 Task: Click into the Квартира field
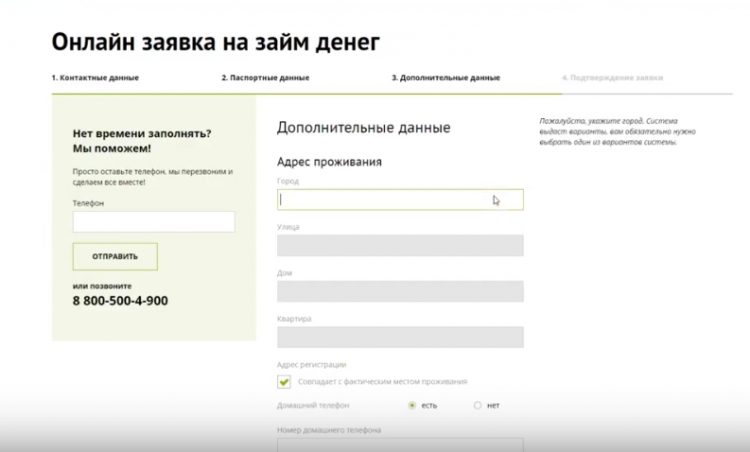coord(400,337)
